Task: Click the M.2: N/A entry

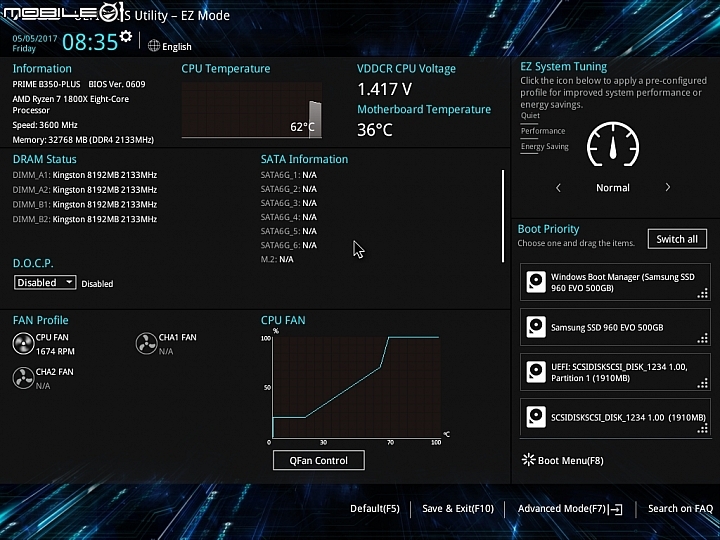Action: tap(277, 259)
